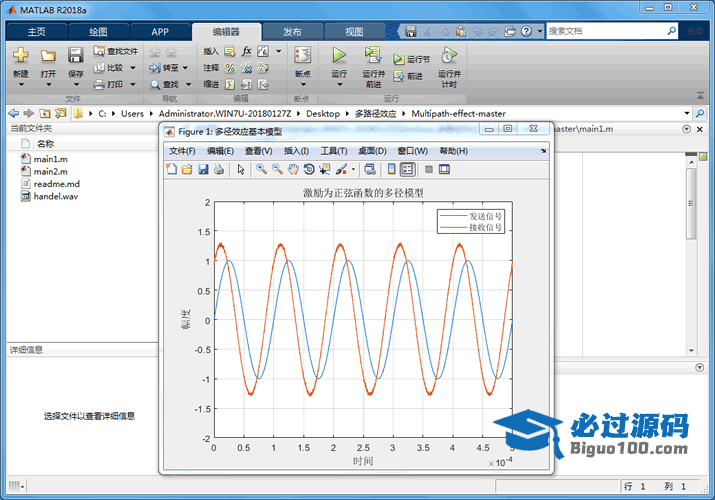Open the 查找 dropdown arrow

(x=188, y=85)
